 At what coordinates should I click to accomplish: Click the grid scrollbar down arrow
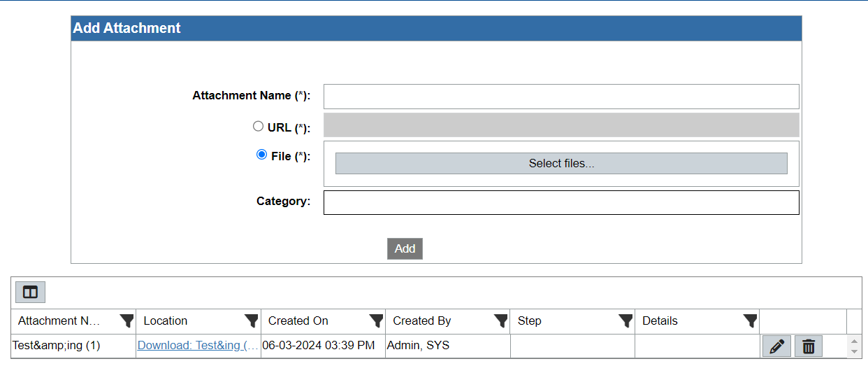tap(854, 351)
